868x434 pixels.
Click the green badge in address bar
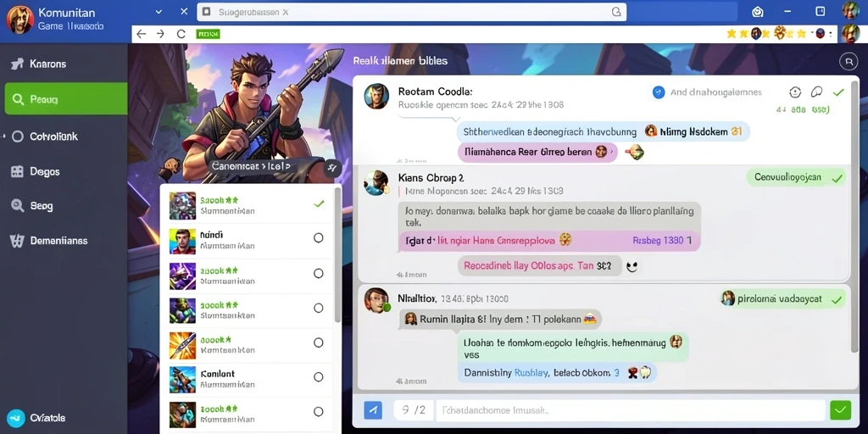pyautogui.click(x=209, y=34)
